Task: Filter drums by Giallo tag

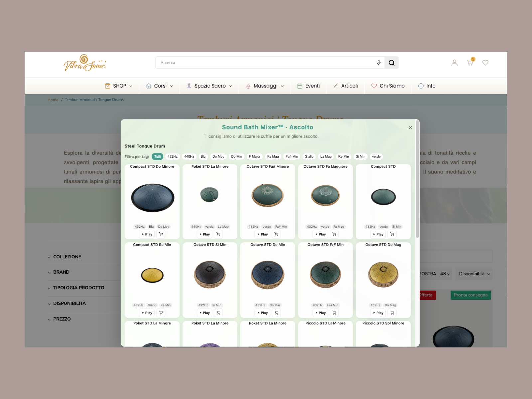Action: (309, 156)
